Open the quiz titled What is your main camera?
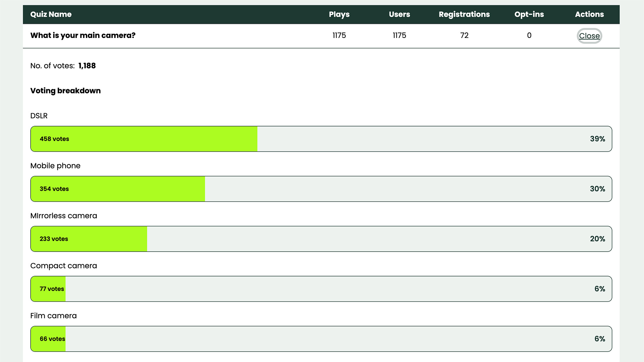The image size is (644, 362). tap(83, 35)
